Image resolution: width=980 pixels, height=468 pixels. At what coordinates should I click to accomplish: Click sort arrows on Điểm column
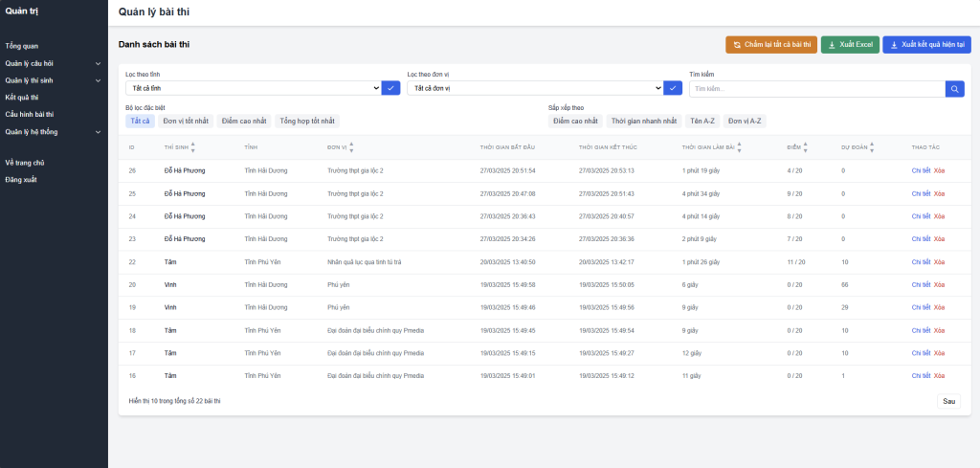point(806,147)
